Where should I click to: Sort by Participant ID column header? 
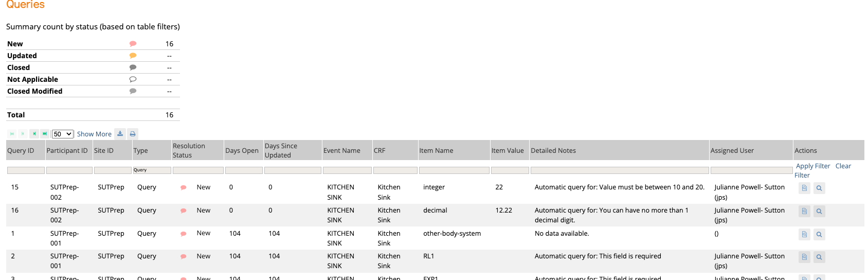coord(67,150)
